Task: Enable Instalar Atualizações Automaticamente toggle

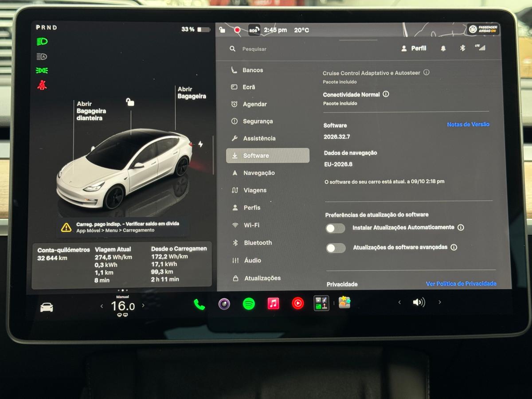Action: (x=335, y=228)
